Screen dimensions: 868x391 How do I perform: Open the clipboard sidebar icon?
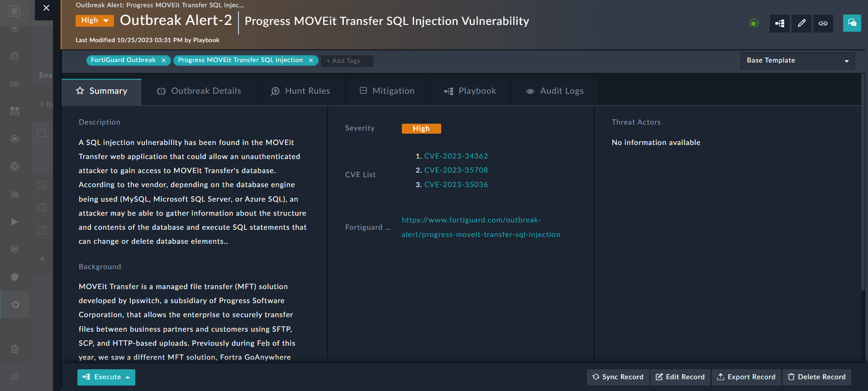(14, 349)
